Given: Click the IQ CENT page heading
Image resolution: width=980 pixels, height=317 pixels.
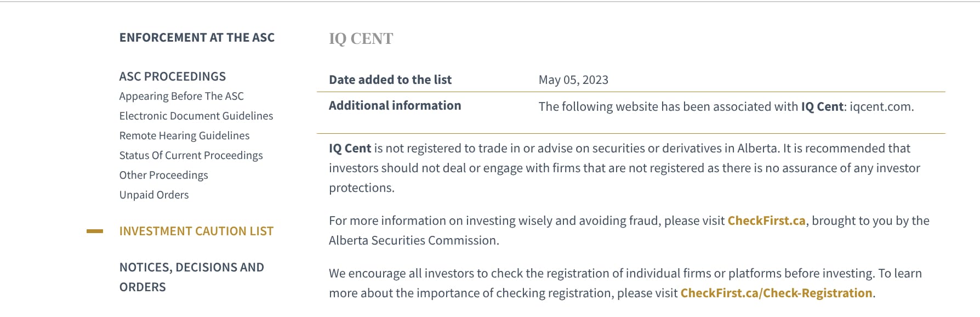Looking at the screenshot, I should [361, 39].
